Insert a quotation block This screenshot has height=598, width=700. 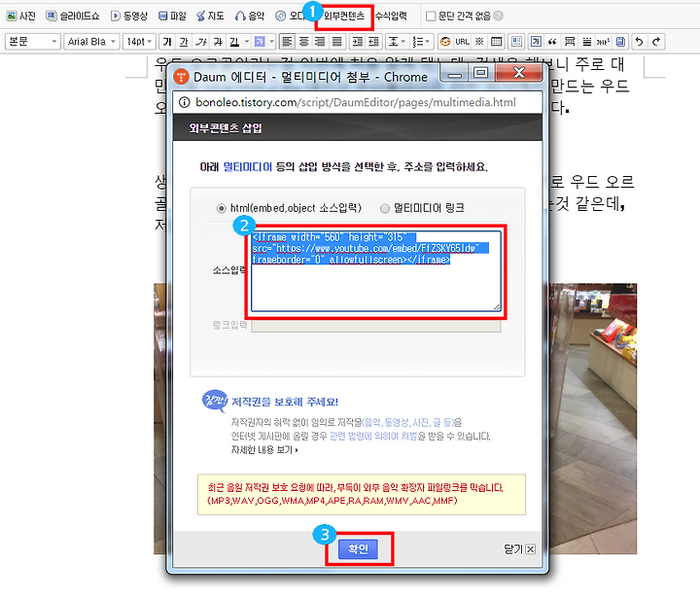click(552, 42)
